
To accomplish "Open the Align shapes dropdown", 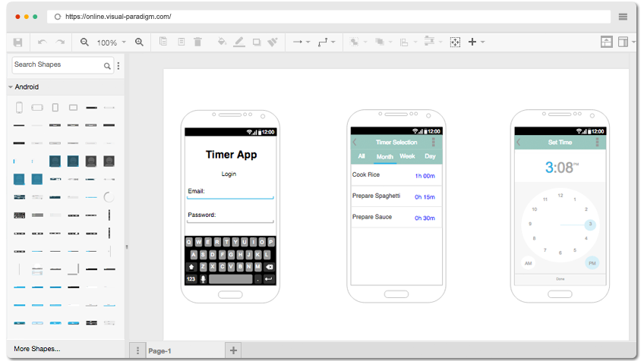I will click(x=409, y=42).
